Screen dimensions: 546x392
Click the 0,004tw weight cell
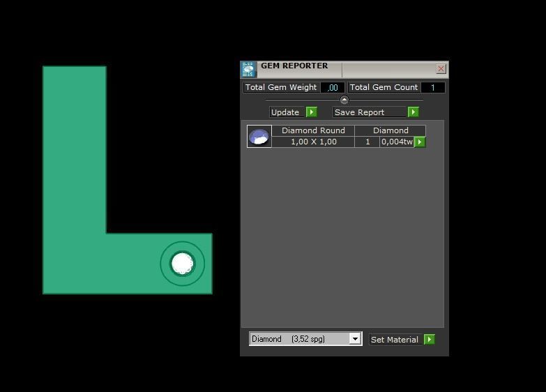point(397,142)
